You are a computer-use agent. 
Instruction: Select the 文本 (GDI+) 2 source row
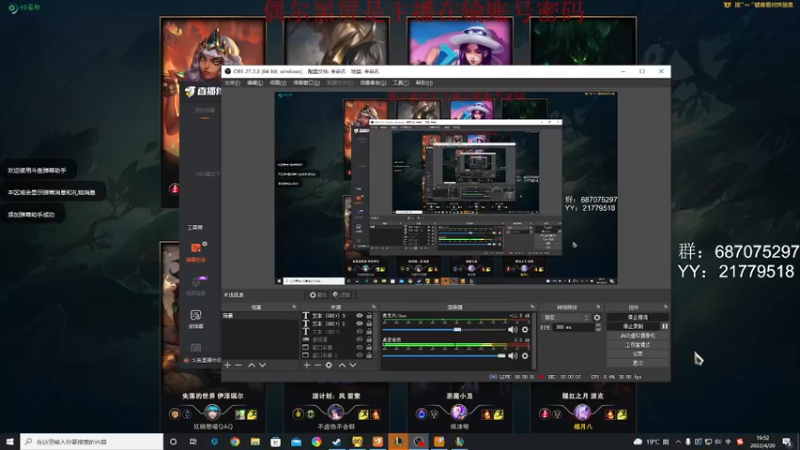[x=339, y=323]
